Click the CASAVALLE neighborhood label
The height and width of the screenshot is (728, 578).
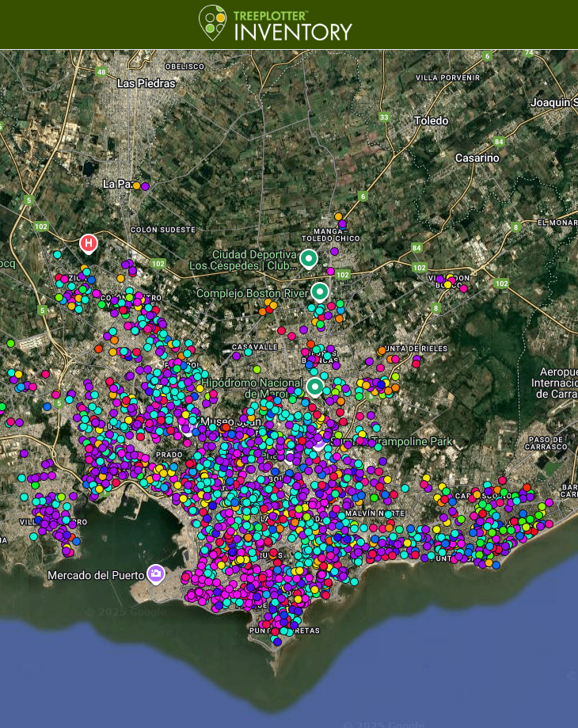coord(255,347)
